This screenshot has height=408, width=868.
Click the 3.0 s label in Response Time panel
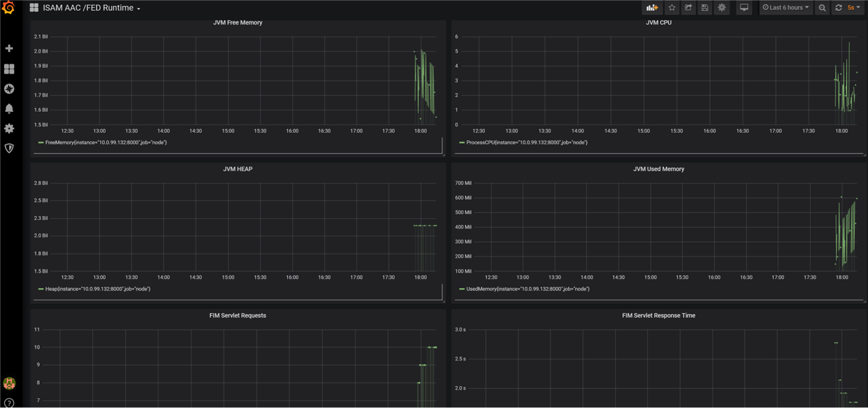click(460, 330)
